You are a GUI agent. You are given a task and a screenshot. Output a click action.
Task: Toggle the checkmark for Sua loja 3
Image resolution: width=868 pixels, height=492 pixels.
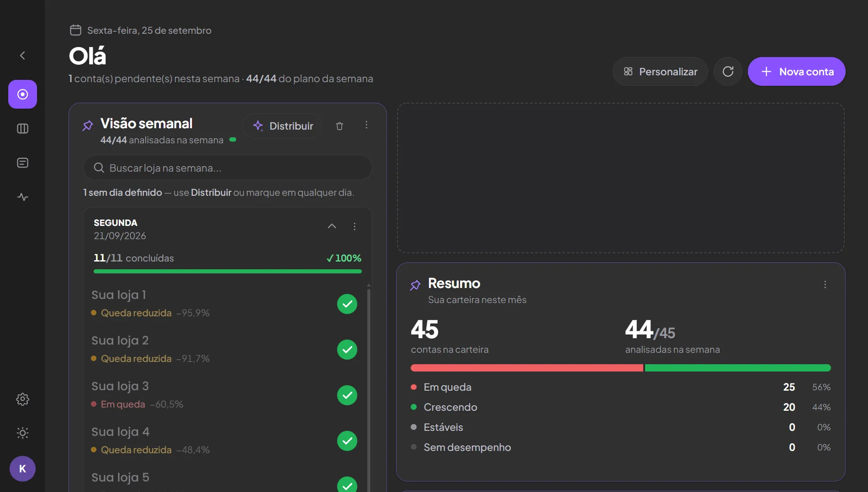347,395
